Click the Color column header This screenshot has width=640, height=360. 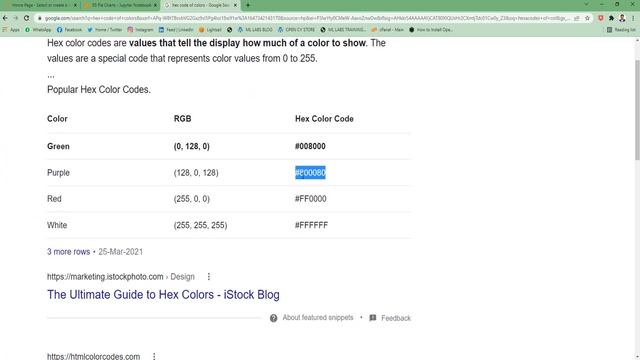[57, 119]
